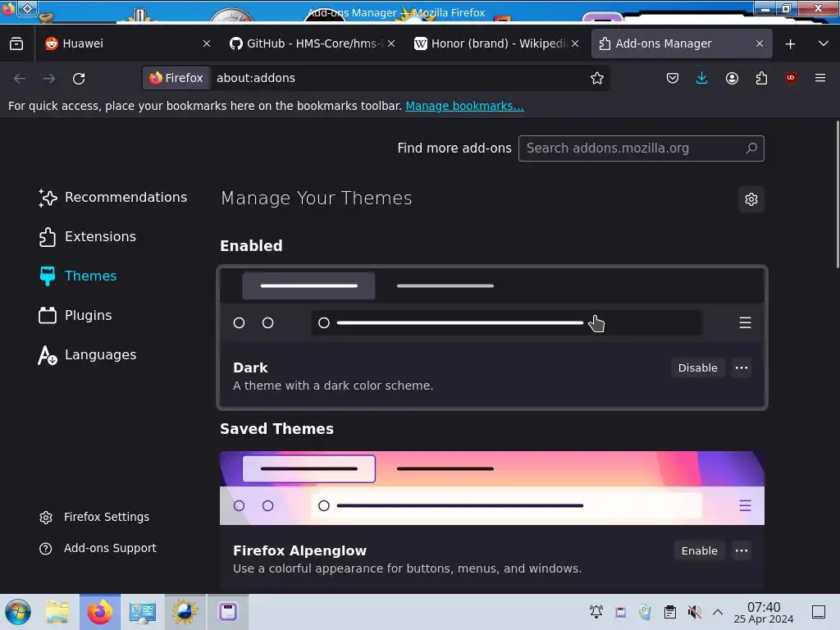840x630 pixels.
Task: Select the Themes category
Action: (78, 276)
